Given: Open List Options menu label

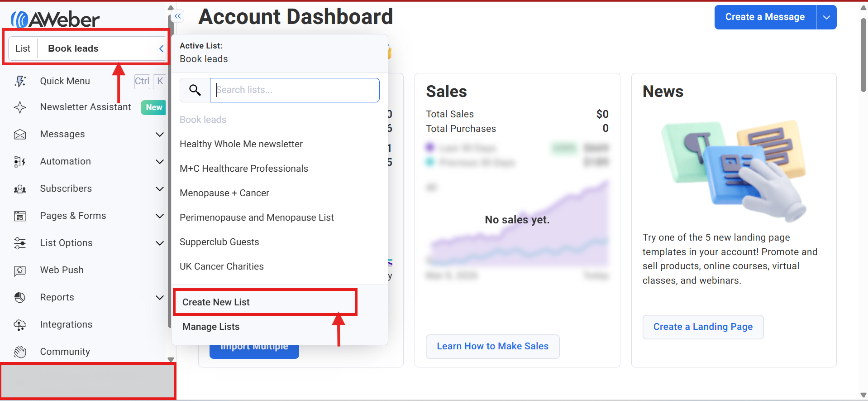Looking at the screenshot, I should [66, 243].
